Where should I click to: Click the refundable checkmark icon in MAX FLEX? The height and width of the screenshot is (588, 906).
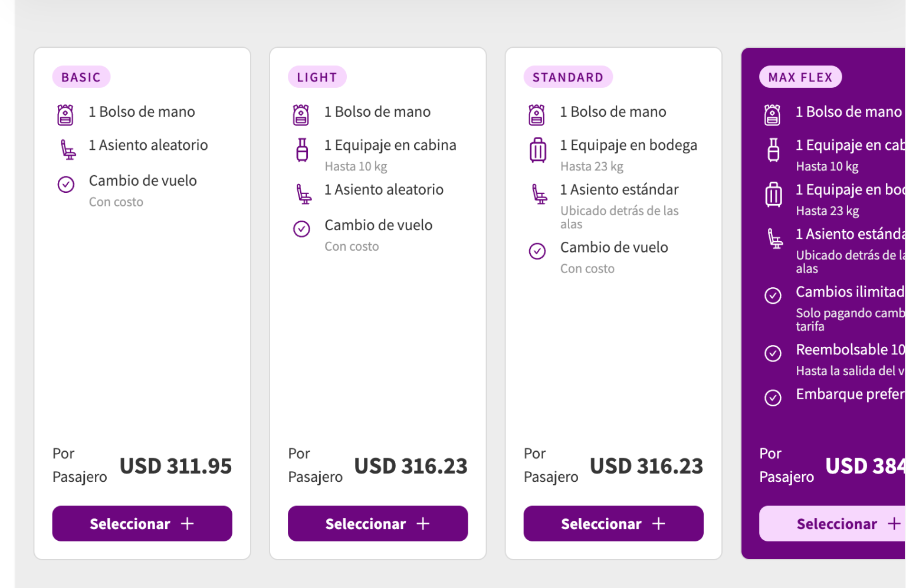coord(773,353)
